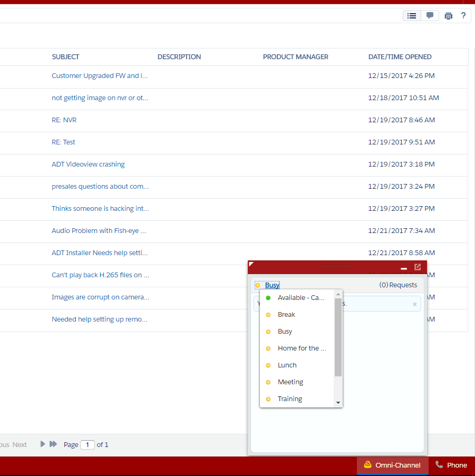Open help via question mark icon
The height and width of the screenshot is (476, 475).
pos(463,16)
